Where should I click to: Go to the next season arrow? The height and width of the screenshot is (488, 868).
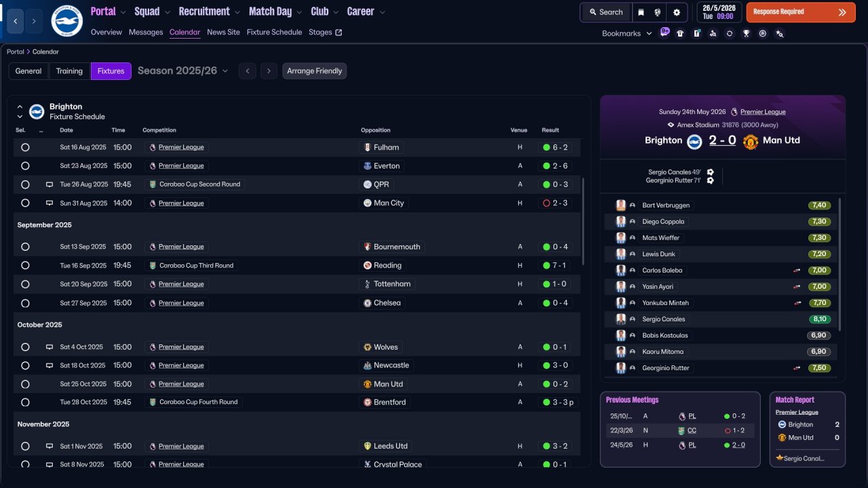pos(269,71)
